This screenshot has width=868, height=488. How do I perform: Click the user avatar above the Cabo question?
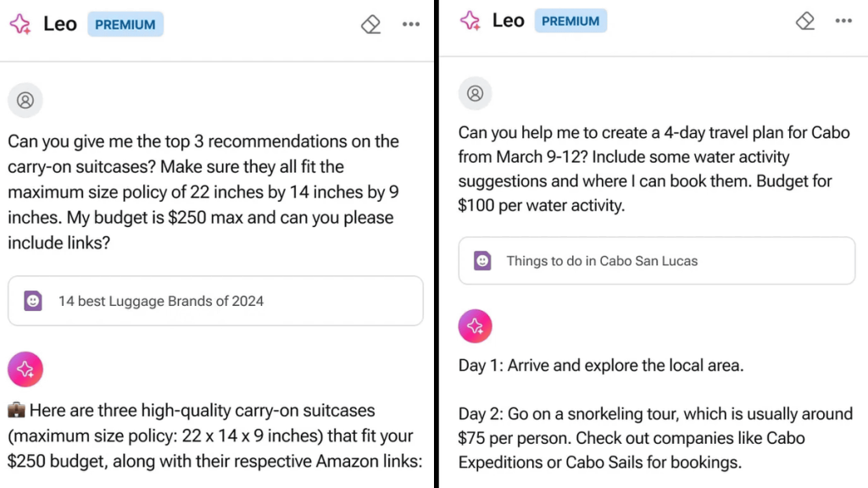point(476,93)
